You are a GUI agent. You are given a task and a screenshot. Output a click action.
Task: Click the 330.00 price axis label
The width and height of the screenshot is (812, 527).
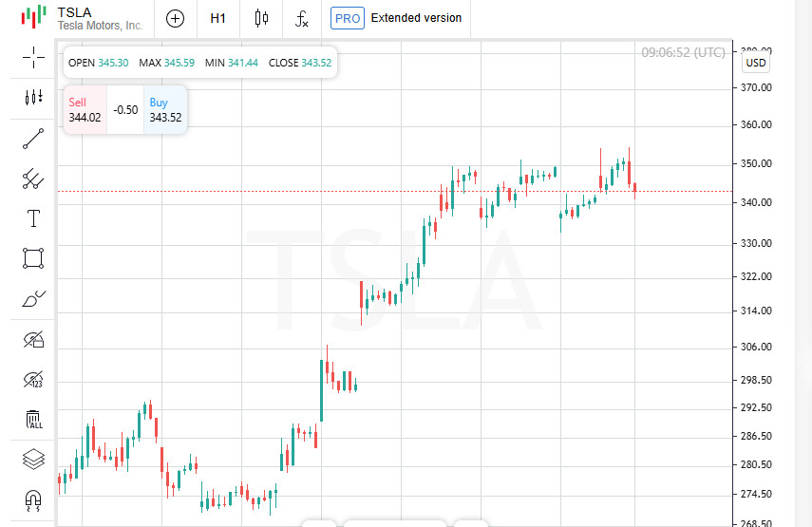756,243
